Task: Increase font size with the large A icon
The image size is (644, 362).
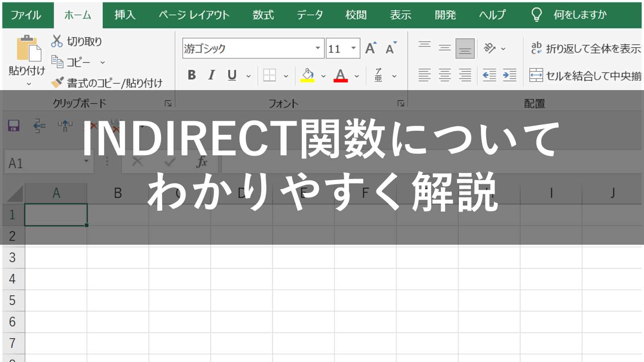Action: (371, 48)
